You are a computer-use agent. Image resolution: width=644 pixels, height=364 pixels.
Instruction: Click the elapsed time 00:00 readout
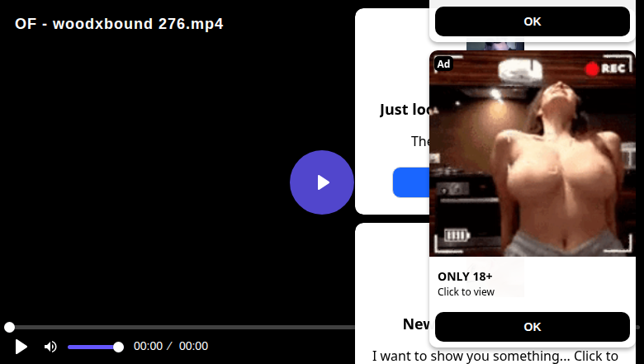point(148,346)
